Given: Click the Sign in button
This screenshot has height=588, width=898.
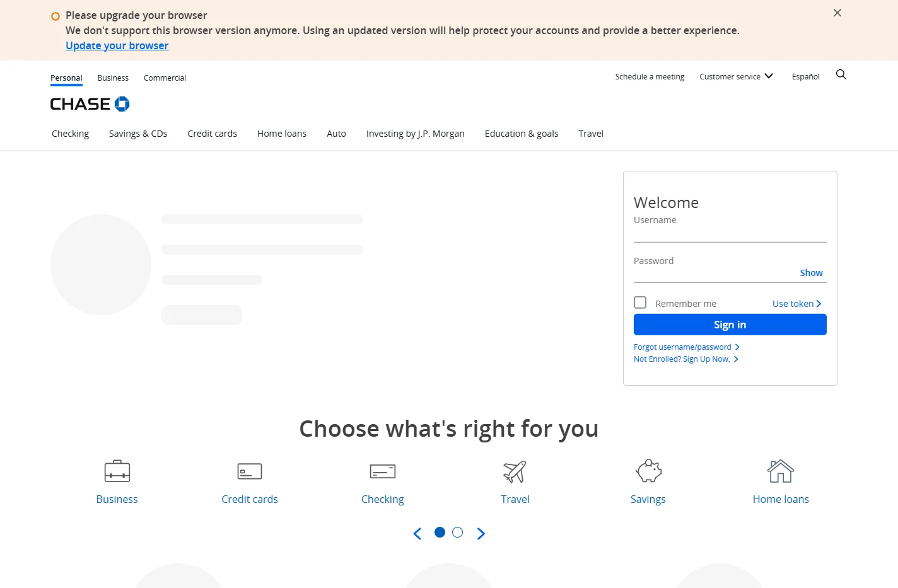Looking at the screenshot, I should [730, 325].
